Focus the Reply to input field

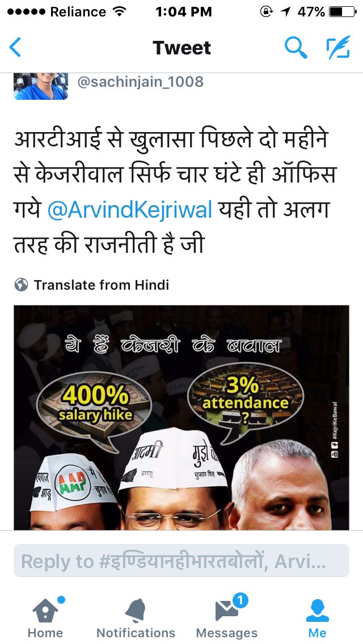click(181, 561)
